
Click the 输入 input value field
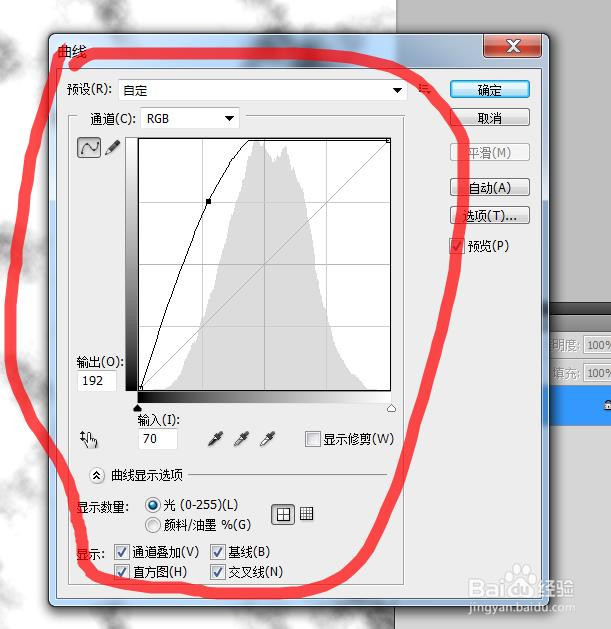click(158, 438)
